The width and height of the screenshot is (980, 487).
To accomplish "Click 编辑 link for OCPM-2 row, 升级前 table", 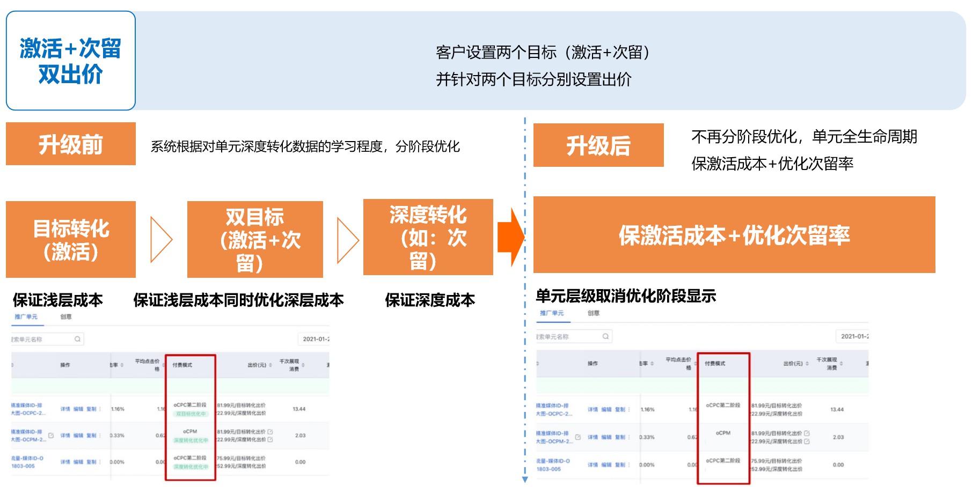I will (x=78, y=436).
